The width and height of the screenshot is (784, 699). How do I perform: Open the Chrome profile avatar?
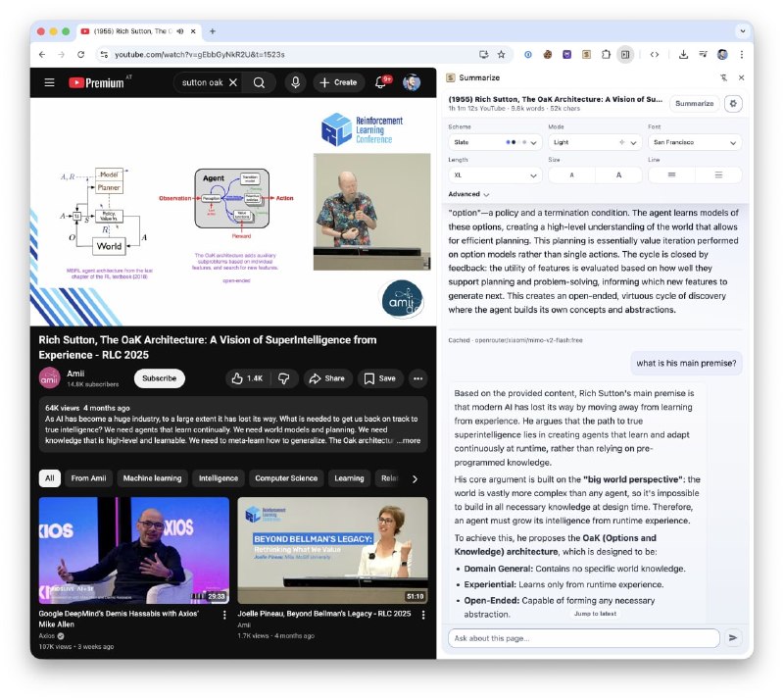coord(722,55)
